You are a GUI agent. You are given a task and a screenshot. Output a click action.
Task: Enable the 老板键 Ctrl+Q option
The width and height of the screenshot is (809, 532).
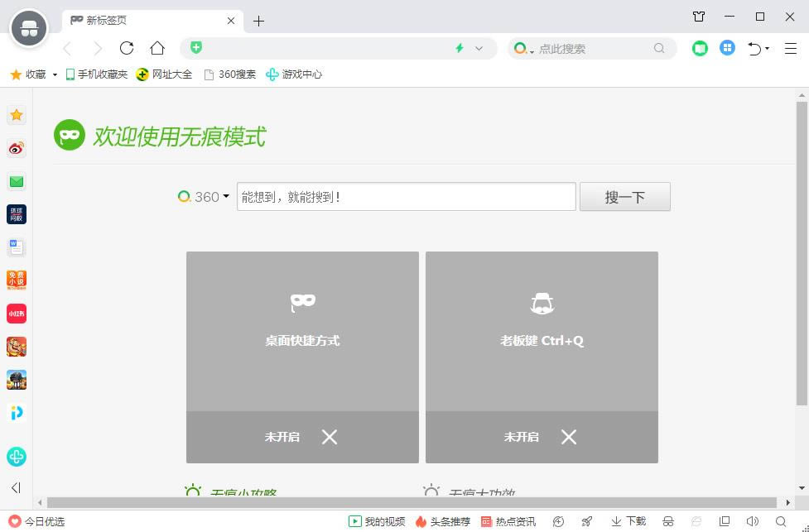pyautogui.click(x=542, y=437)
